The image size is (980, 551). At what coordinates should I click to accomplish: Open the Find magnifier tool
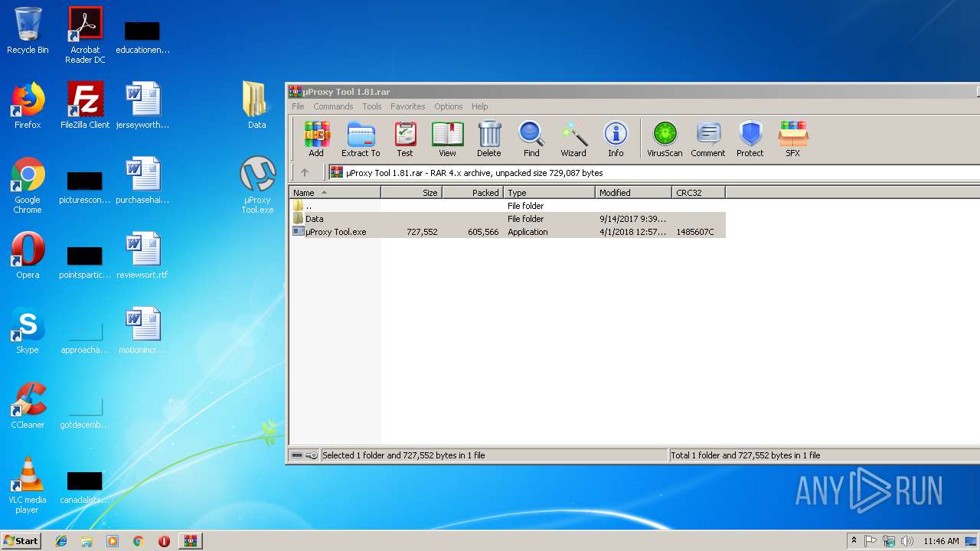(x=531, y=139)
